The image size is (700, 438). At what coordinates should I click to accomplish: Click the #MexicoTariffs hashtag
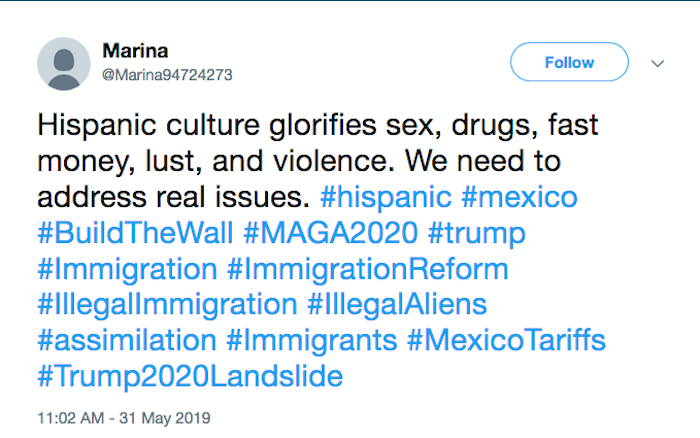tap(506, 341)
